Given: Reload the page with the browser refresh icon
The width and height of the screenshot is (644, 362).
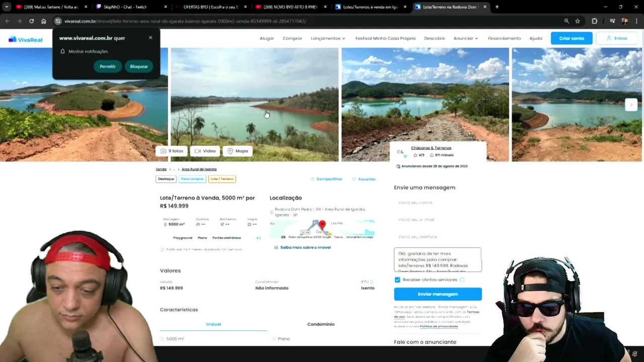Looking at the screenshot, I should click(x=31, y=21).
